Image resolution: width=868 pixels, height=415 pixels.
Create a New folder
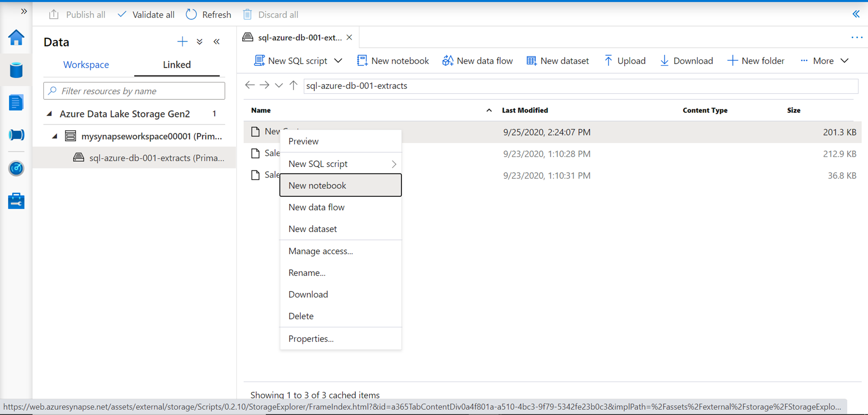[756, 61]
